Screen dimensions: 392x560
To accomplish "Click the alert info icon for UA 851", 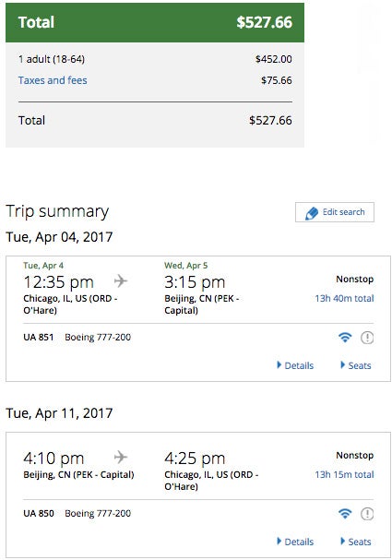I will 367,338.
